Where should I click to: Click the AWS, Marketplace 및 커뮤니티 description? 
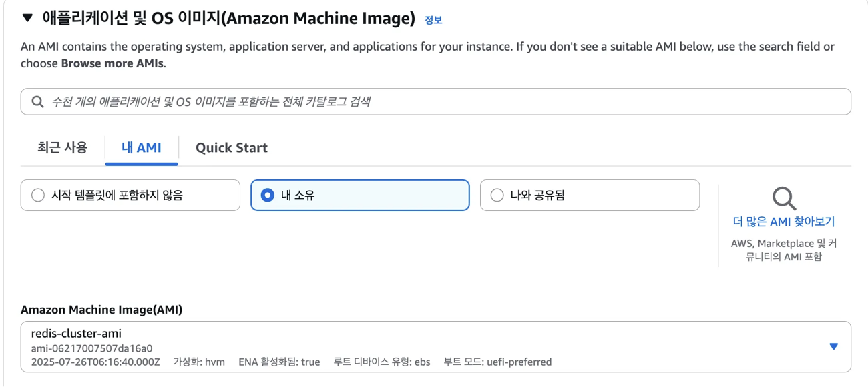pos(784,250)
